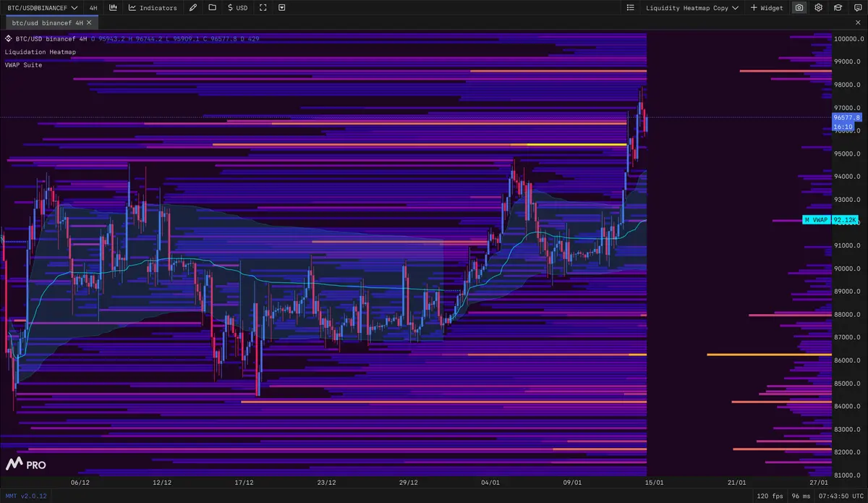The height and width of the screenshot is (503, 868).
Task: Click the 06/12 date axis label
Action: [x=80, y=483]
